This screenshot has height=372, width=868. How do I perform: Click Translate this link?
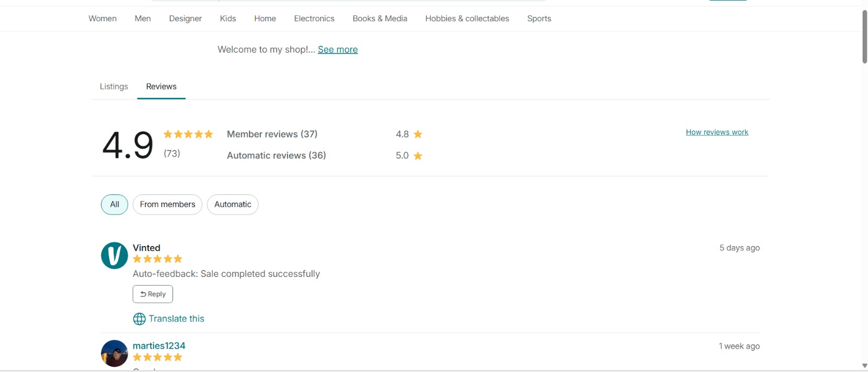(176, 319)
